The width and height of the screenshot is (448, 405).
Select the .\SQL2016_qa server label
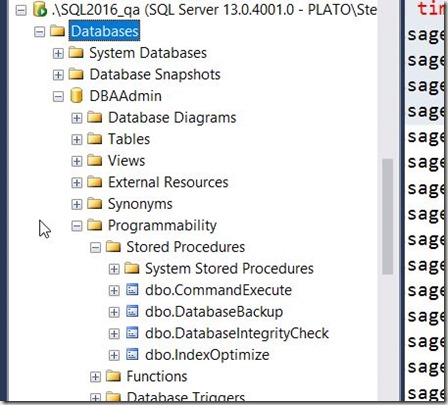(214, 10)
